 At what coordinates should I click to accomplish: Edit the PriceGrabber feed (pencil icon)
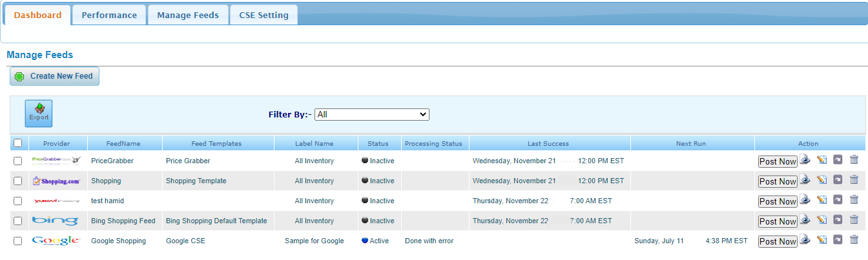click(x=822, y=160)
